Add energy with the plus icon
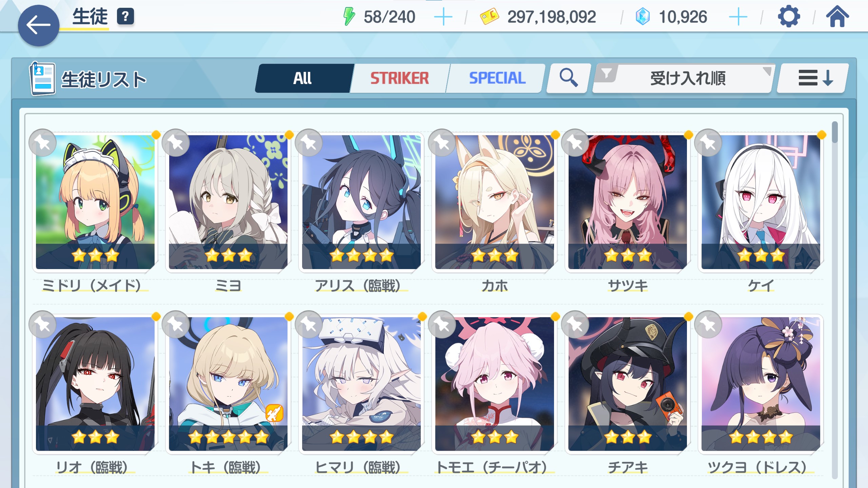 pyautogui.click(x=443, y=17)
